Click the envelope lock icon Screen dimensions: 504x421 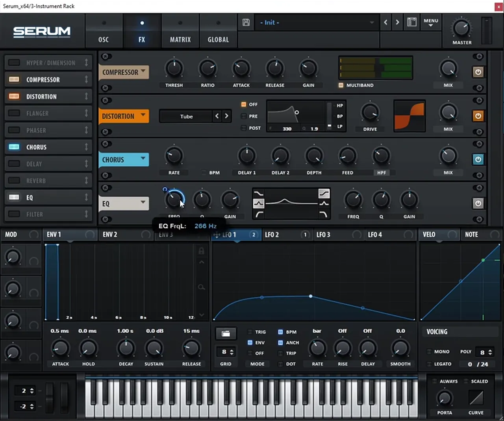[201, 251]
